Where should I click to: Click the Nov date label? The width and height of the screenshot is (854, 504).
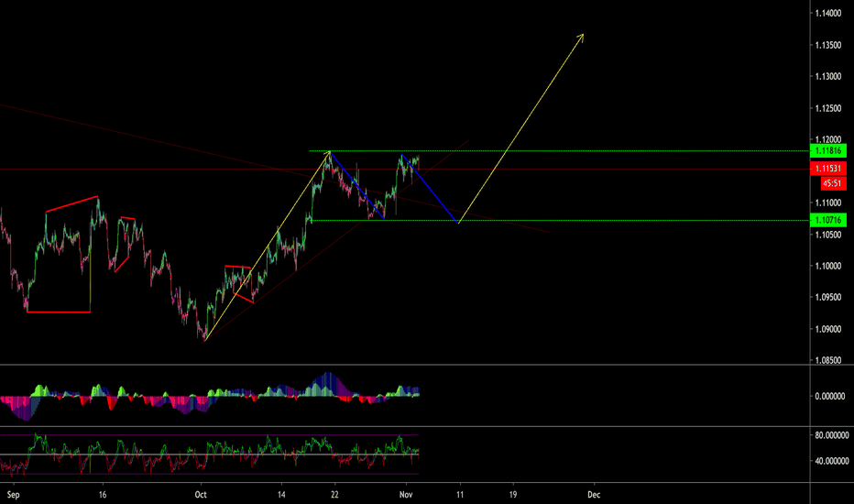pos(406,495)
